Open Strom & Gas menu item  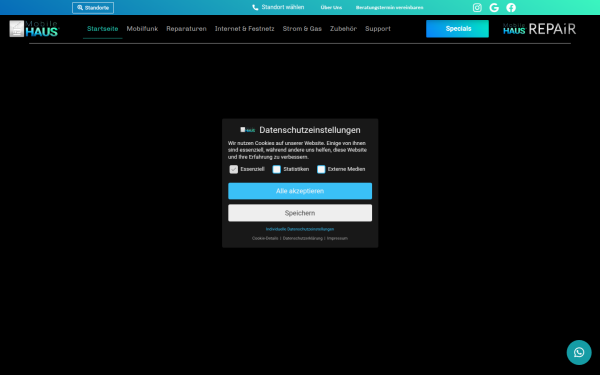click(302, 29)
